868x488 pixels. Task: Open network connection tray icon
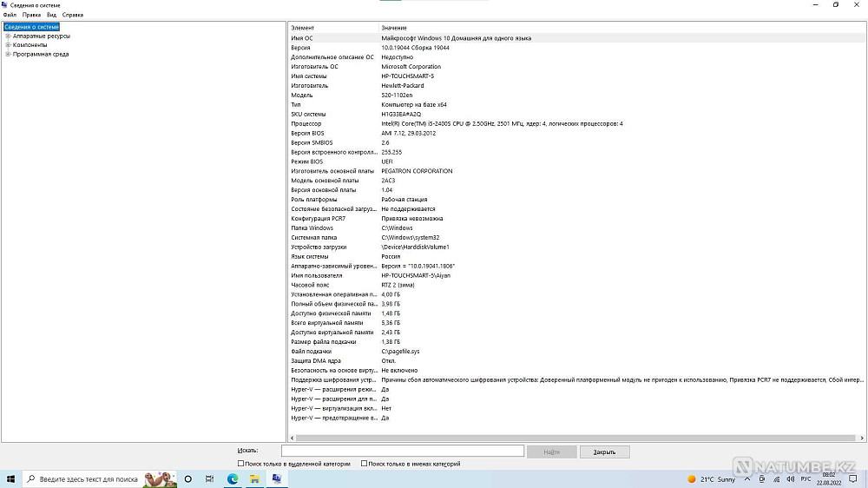pos(776,479)
